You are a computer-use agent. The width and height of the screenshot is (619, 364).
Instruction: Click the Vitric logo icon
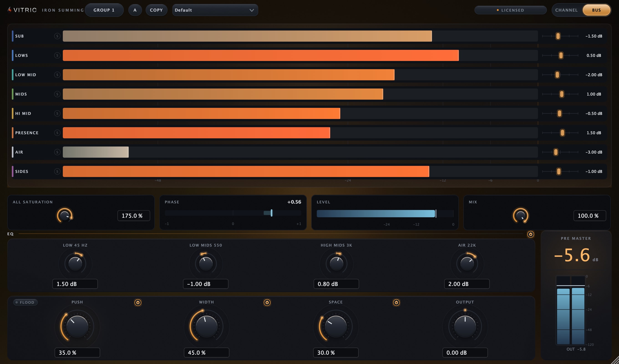[10, 10]
